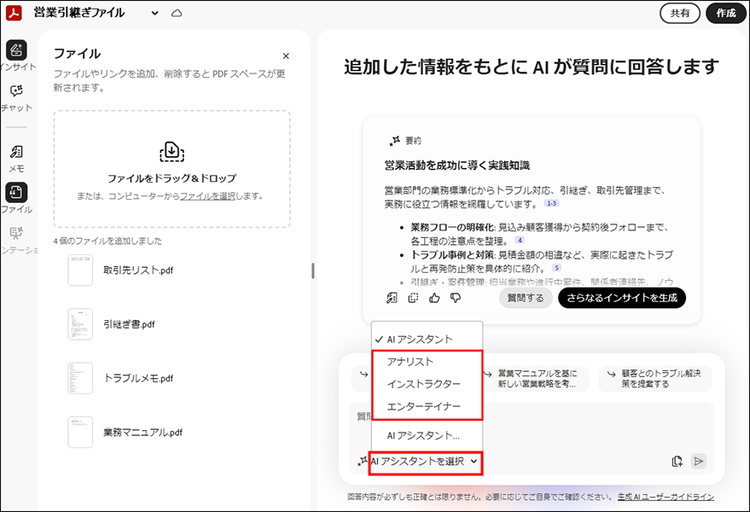
Task: Click the Adobe Acrobat logo icon
Action: (15, 13)
